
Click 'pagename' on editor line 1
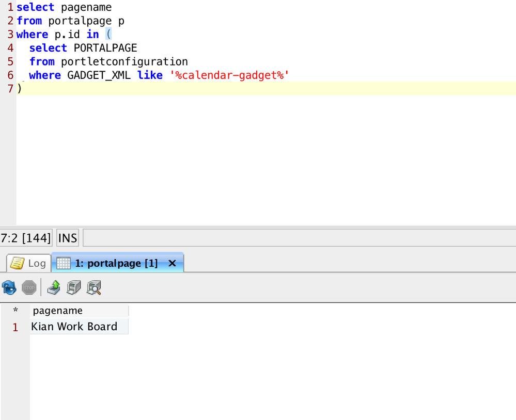(86, 7)
